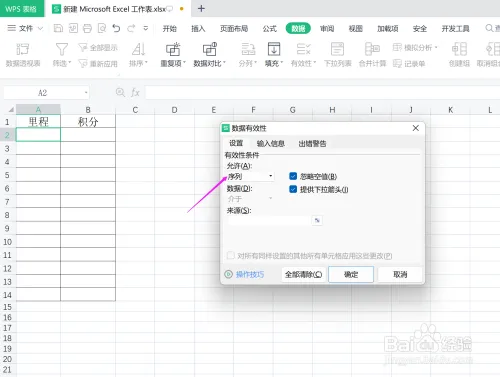Switch to the Page Layout (页面布局) tab
The width and height of the screenshot is (500, 377).
pyautogui.click(x=234, y=29)
